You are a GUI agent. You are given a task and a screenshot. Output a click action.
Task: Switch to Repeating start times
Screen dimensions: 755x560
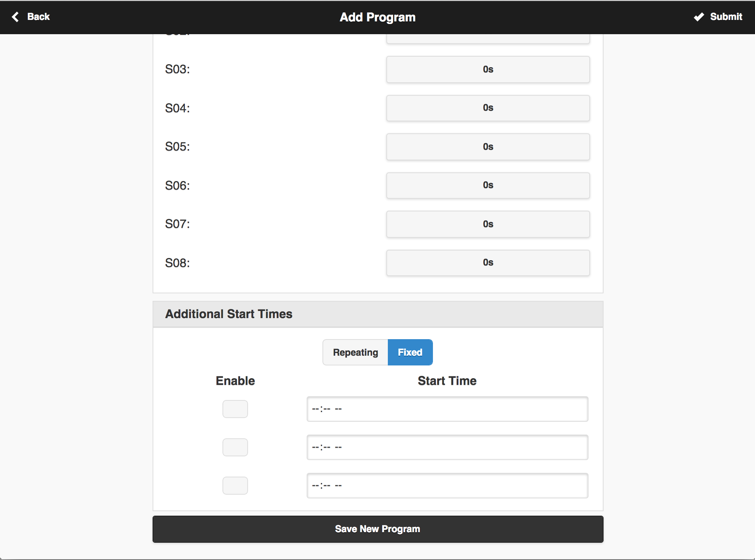tap(355, 352)
